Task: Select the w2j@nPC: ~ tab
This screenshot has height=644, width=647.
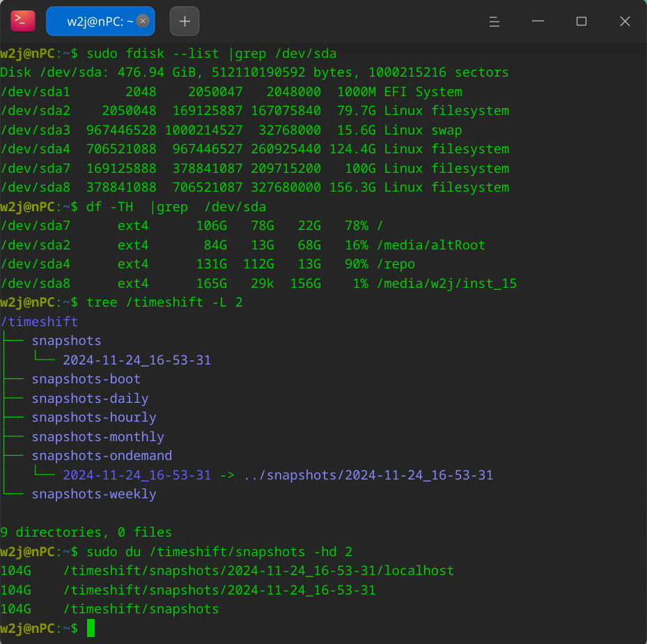Action: coord(100,21)
